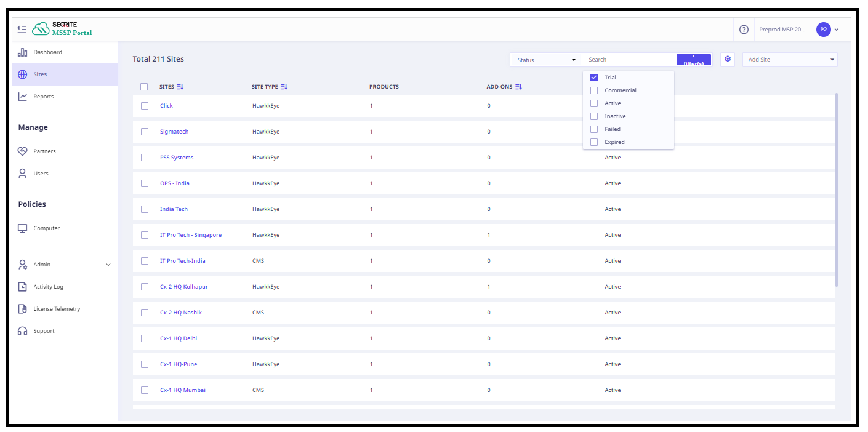Click the sites table vertical scrollbar
Image resolution: width=868 pixels, height=432 pixels.
coord(836,190)
